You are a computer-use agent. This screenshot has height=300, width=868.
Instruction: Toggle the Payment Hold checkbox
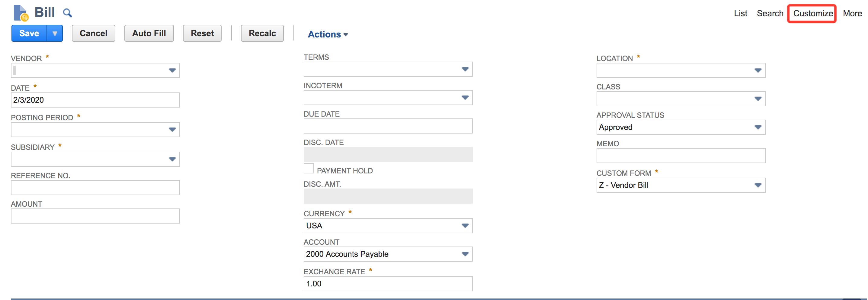(309, 168)
